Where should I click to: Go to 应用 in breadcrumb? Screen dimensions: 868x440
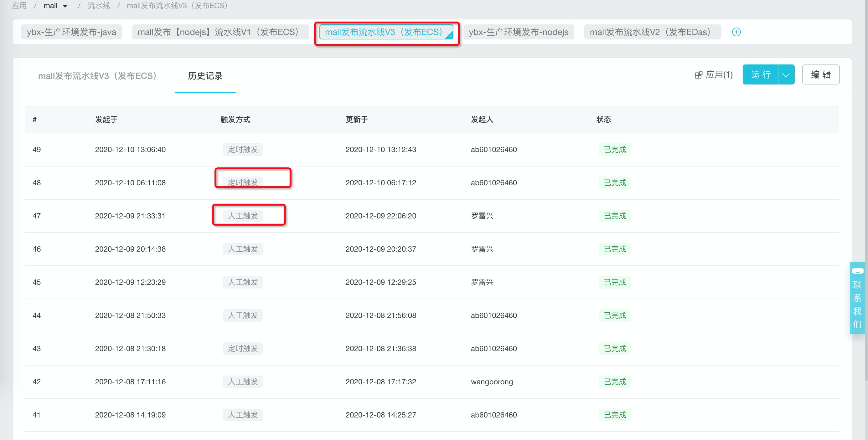(19, 6)
